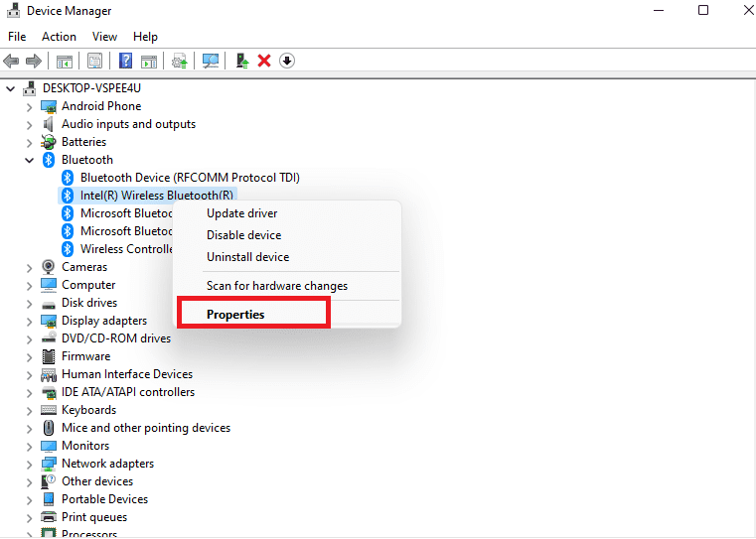Click the Action Pane toggle toolbar icon

149,62
